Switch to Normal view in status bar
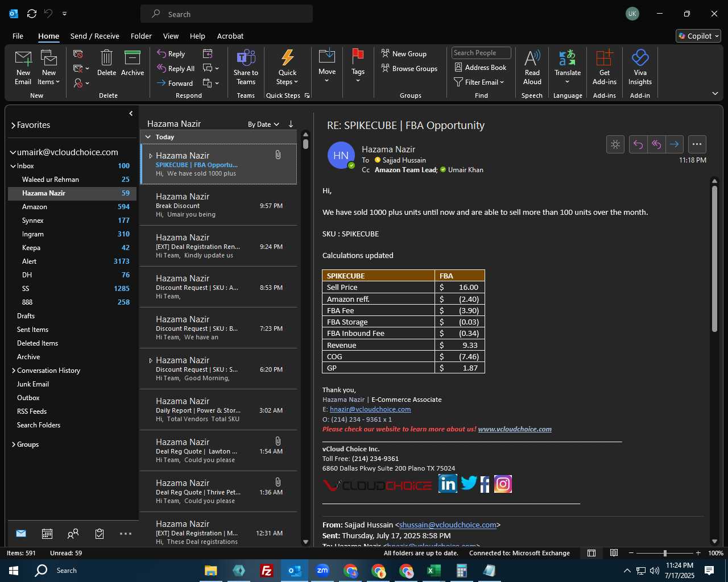This screenshot has width=728, height=582. click(x=591, y=553)
